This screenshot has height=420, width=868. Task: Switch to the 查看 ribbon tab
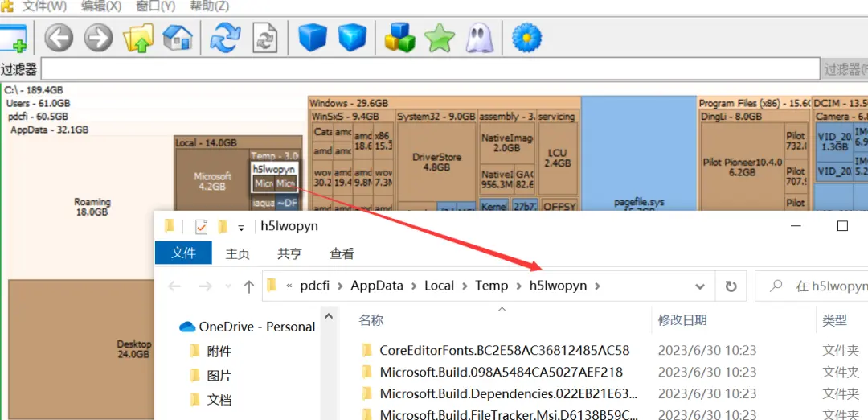(x=342, y=253)
